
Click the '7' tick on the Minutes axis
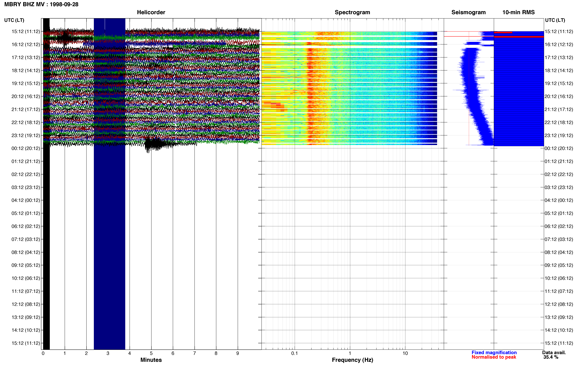195,353
